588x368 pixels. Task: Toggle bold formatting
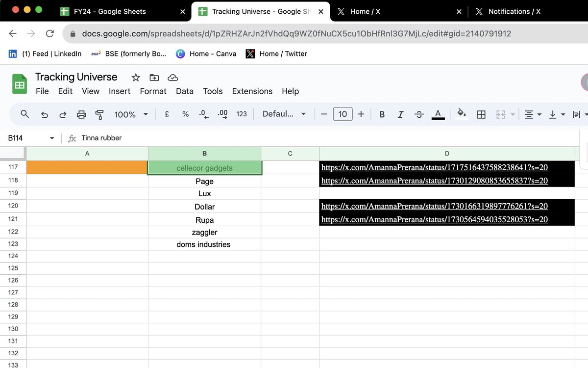(x=382, y=114)
